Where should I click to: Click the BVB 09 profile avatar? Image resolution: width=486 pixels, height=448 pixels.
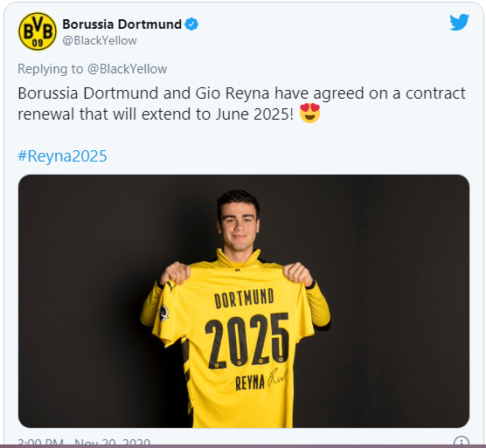click(x=38, y=31)
